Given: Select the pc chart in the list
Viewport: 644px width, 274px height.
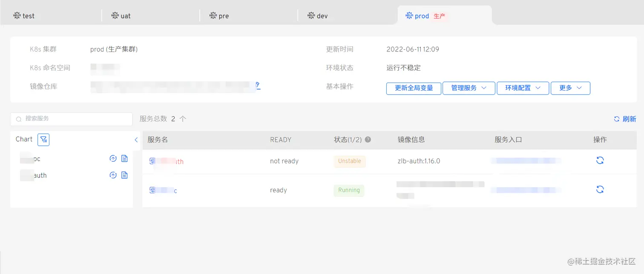Looking at the screenshot, I should tap(30, 159).
